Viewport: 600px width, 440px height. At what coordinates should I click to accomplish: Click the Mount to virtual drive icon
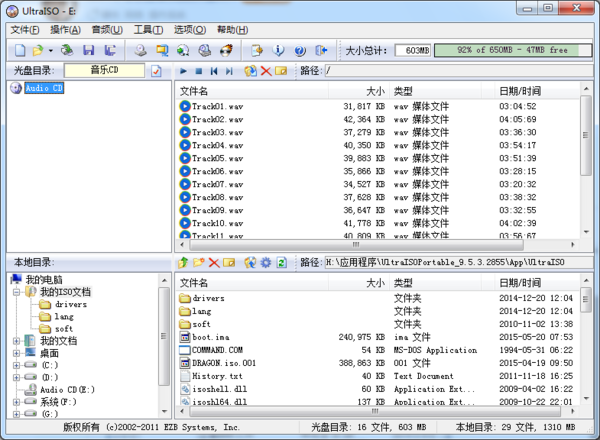pos(205,50)
